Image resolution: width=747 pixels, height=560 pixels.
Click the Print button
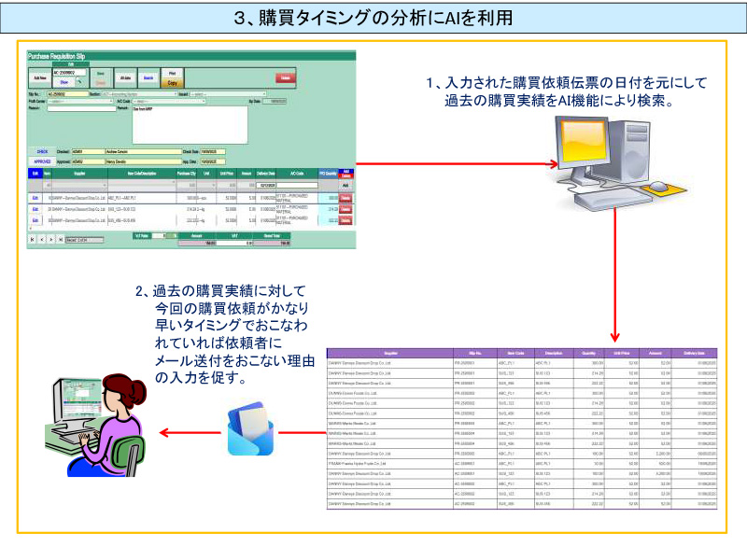171,72
